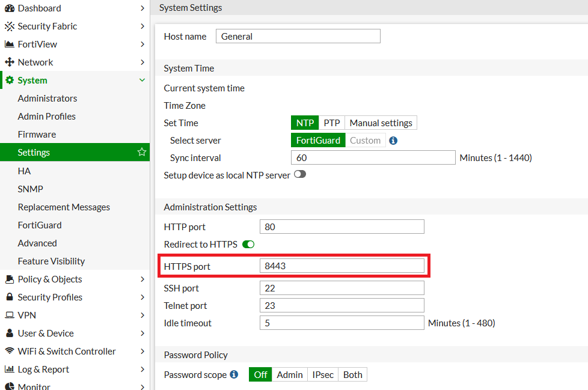
Task: Click the star icon beside Settings
Action: tap(142, 152)
